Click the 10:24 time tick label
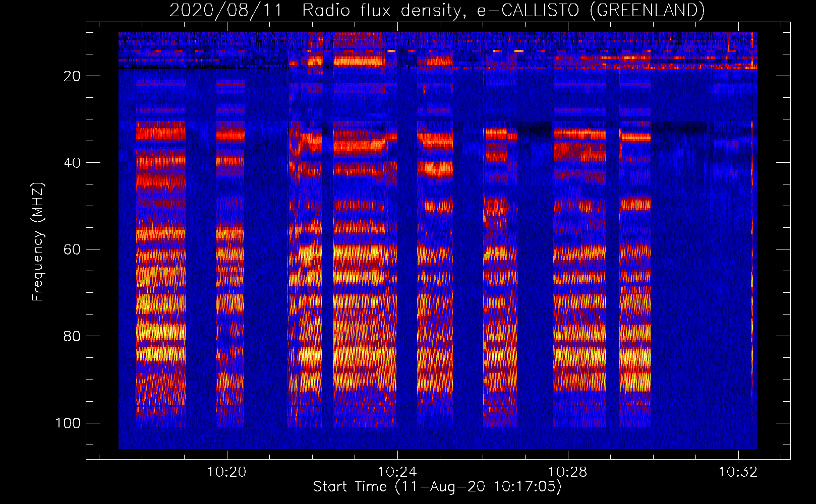816x504 pixels. click(x=397, y=472)
